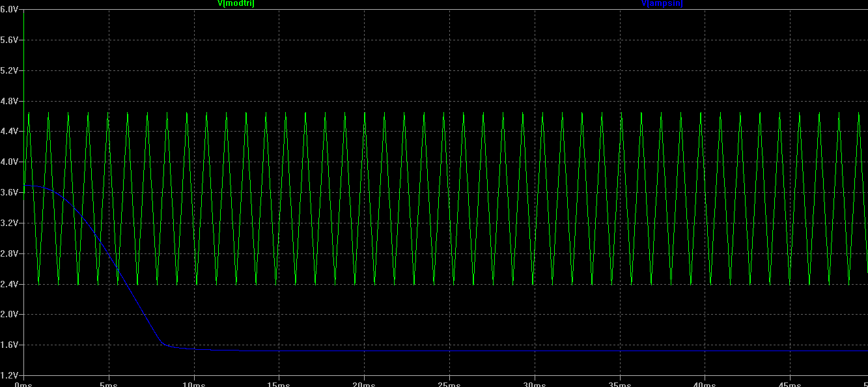Screen dimensions: 868x387
Task: Click the 35ms time axis label
Action: click(620, 382)
